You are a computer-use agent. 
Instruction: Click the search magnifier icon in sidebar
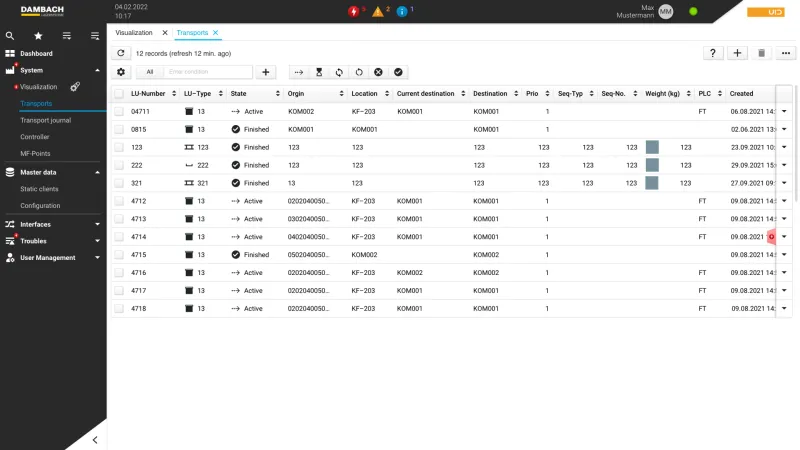10,36
